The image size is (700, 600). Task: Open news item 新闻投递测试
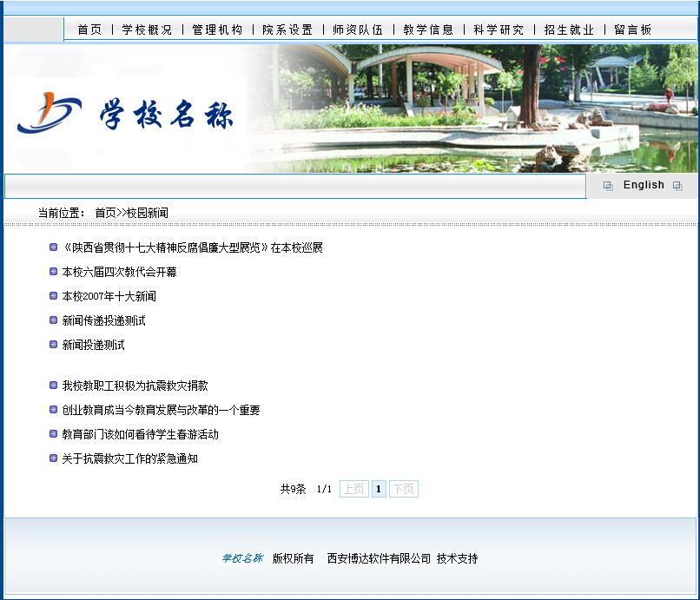[93, 345]
